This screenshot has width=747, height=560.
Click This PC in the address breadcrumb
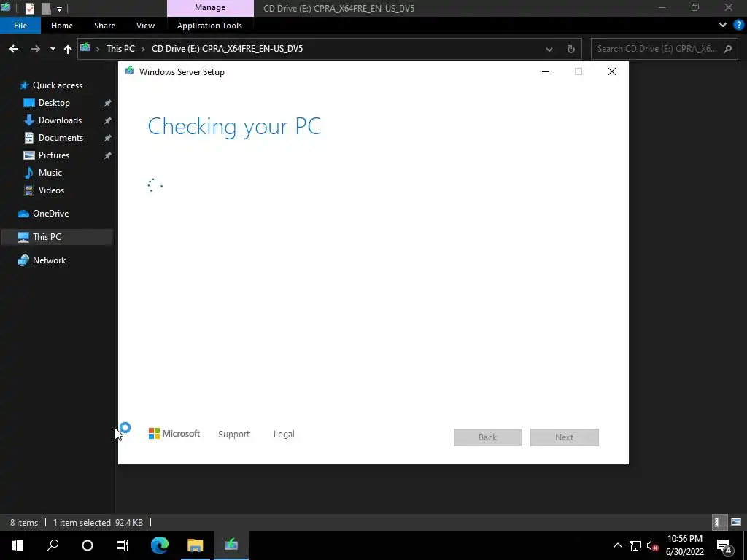tap(120, 49)
